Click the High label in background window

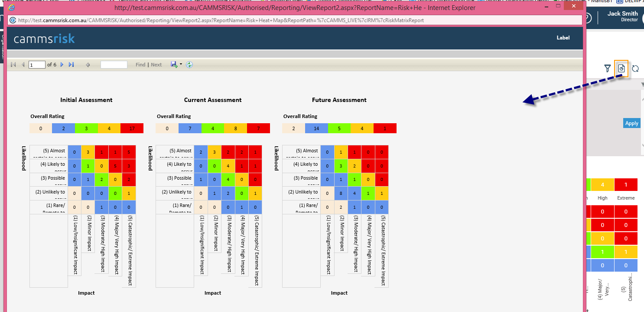pyautogui.click(x=602, y=198)
